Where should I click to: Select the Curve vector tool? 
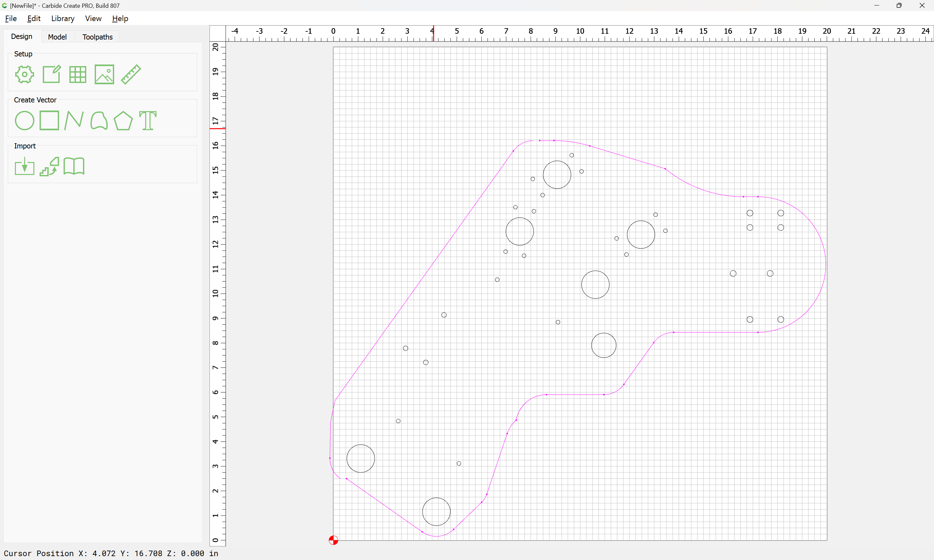click(99, 120)
